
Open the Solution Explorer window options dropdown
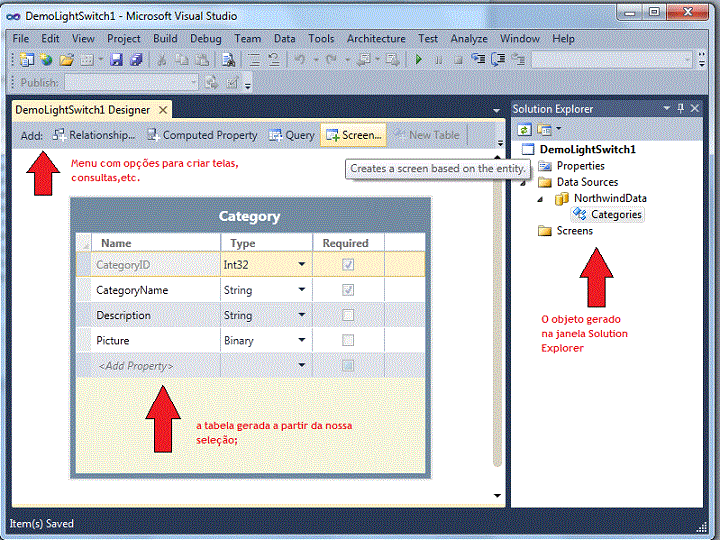[666, 108]
